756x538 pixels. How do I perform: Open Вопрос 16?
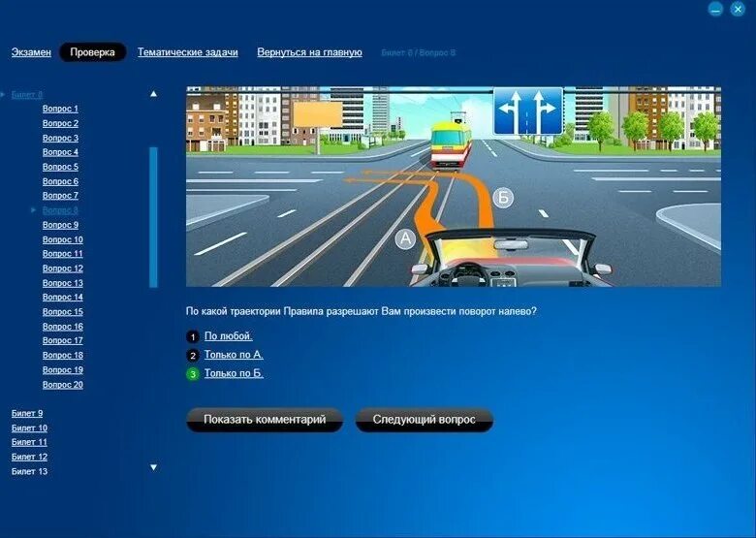click(x=63, y=327)
